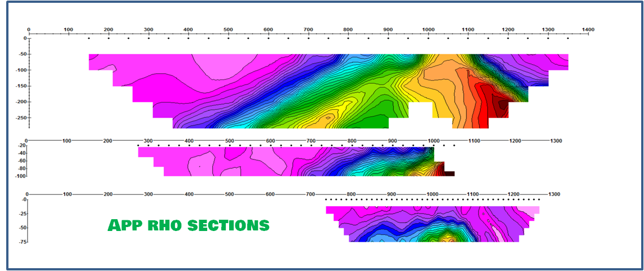Click the 1400 tick label on top axis
644x271 pixels.
tap(588, 29)
